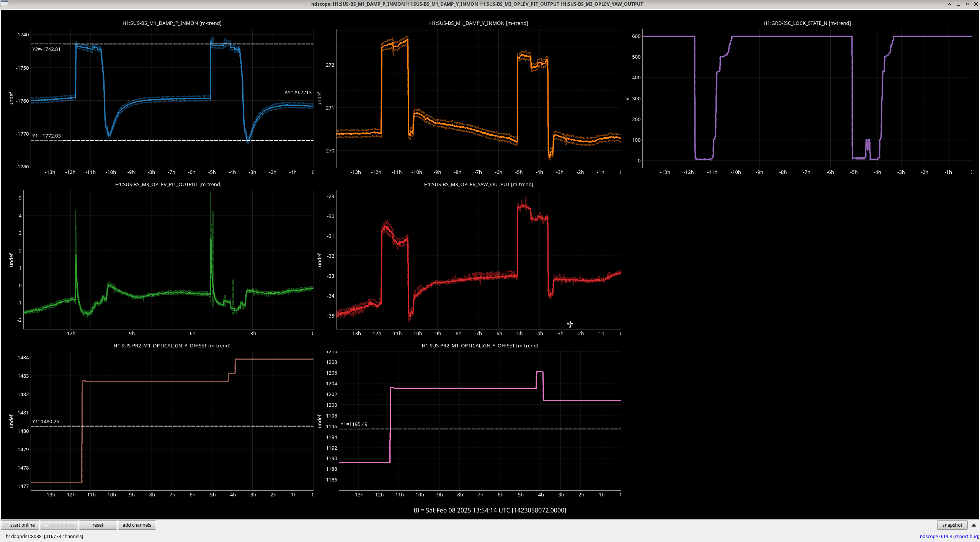Click the -29 tick on OPLEV_YAW_OUTPUT y-axis
980x542 pixels.
330,196
